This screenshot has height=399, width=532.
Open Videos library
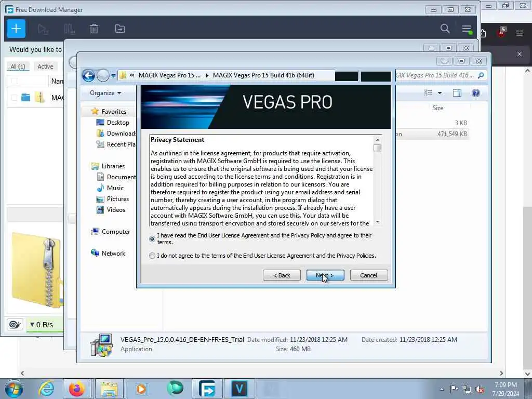[x=116, y=210]
